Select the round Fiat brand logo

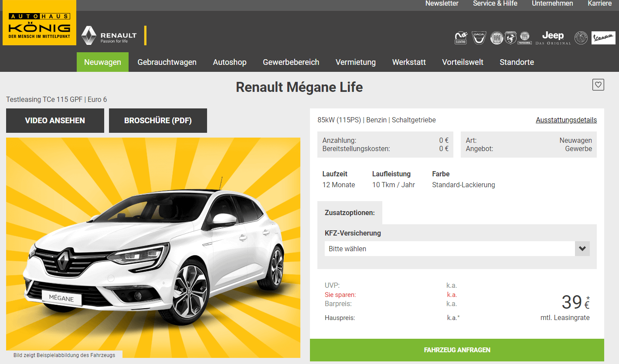click(x=497, y=38)
